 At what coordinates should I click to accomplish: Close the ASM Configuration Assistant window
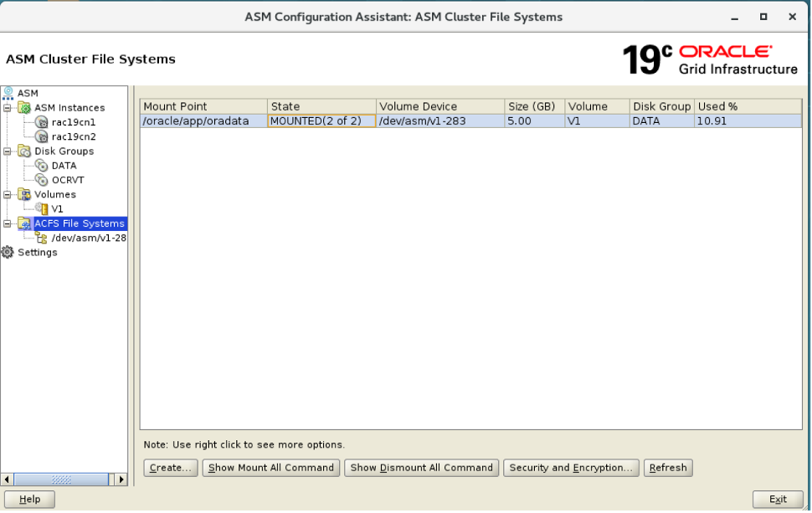pyautogui.click(x=792, y=17)
